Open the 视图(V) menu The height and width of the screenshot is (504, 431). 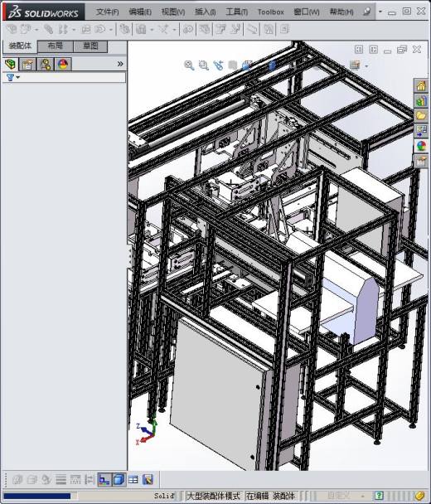[x=173, y=12]
